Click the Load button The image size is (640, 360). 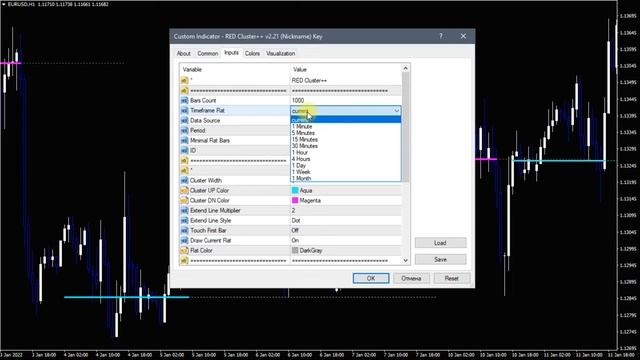tap(440, 243)
